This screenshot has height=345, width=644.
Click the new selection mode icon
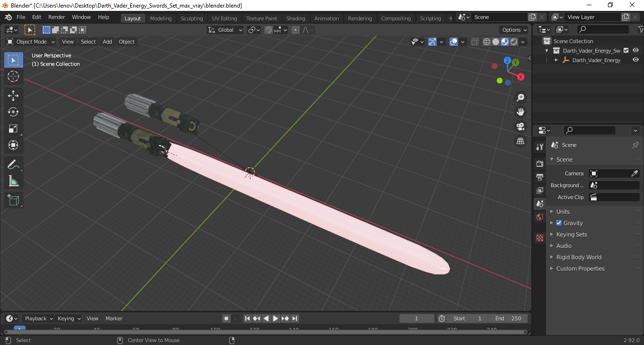pyautogui.click(x=46, y=30)
